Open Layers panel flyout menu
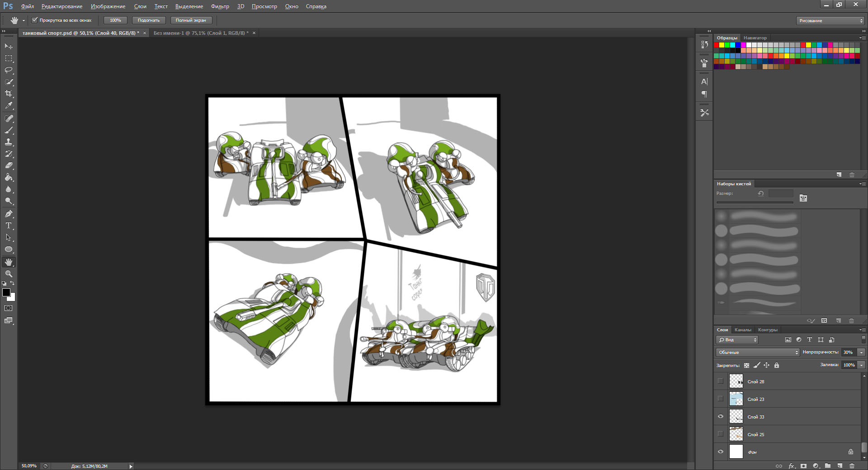Screen dimensions: 868x470 pyautogui.click(x=863, y=330)
